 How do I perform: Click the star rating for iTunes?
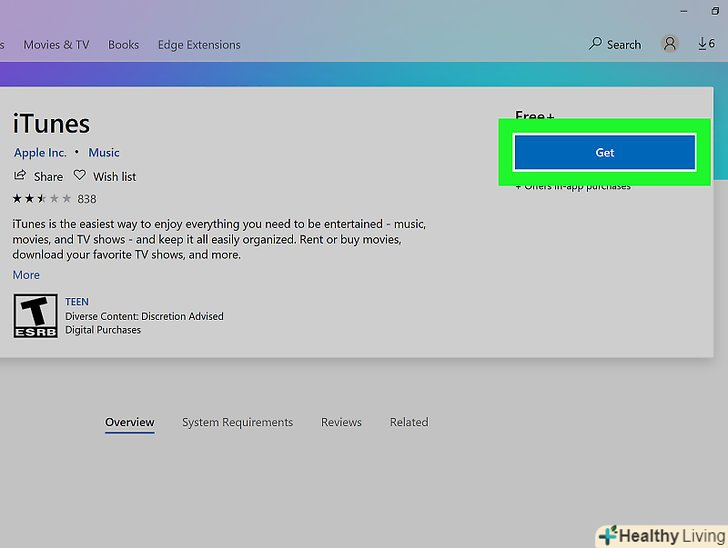(x=41, y=199)
